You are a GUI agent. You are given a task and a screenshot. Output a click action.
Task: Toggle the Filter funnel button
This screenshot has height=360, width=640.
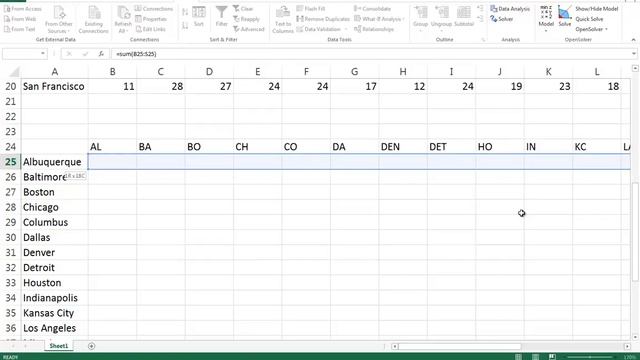[x=221, y=17]
